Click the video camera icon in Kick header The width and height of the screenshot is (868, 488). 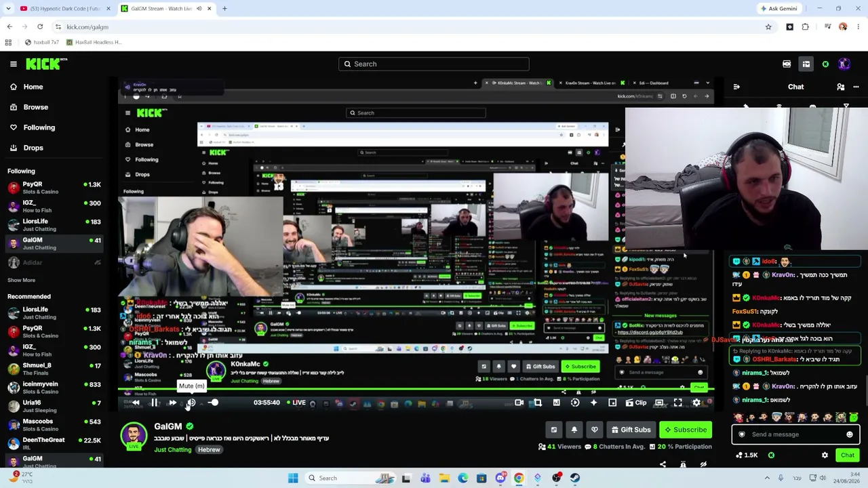[x=787, y=64]
